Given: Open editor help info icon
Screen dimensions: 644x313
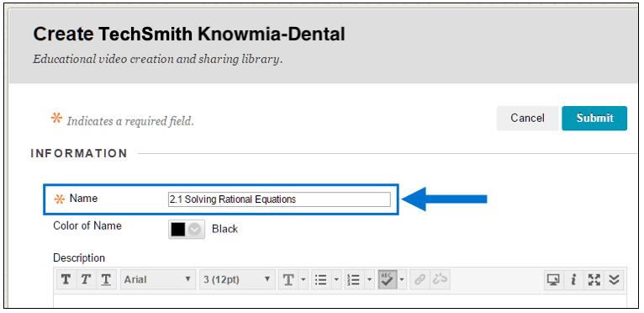Looking at the screenshot, I should coord(573,280).
